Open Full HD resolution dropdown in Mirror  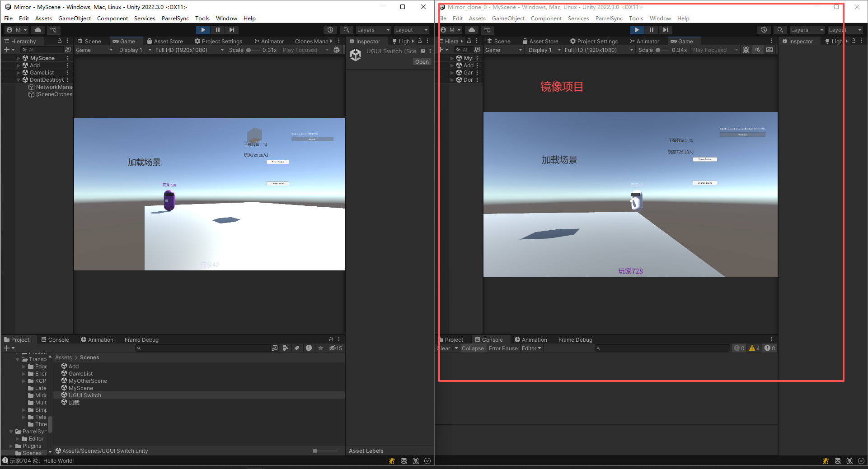(189, 50)
